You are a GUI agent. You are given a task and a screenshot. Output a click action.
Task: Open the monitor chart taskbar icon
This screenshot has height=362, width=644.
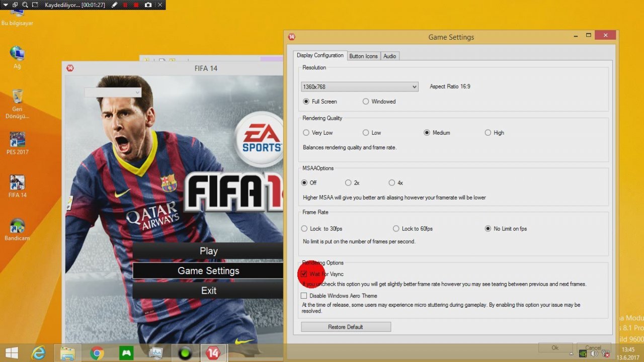[x=155, y=353]
